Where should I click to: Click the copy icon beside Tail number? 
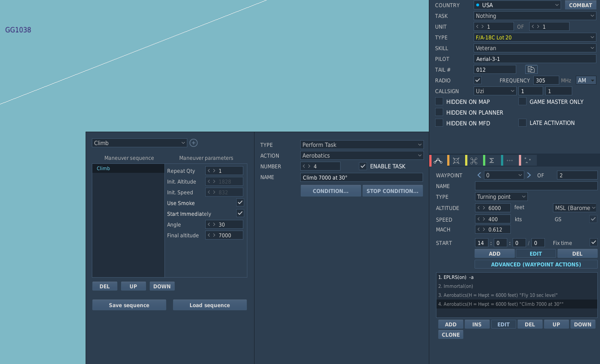click(531, 69)
